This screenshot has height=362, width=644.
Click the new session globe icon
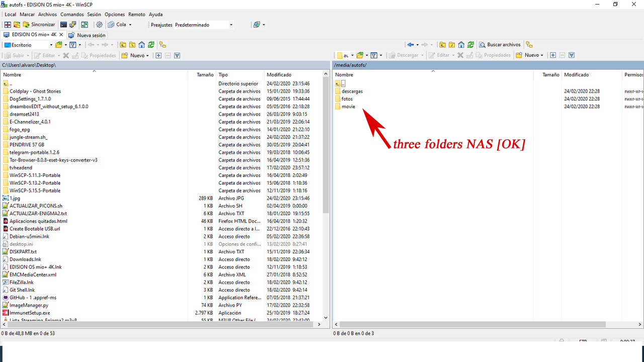[257, 25]
